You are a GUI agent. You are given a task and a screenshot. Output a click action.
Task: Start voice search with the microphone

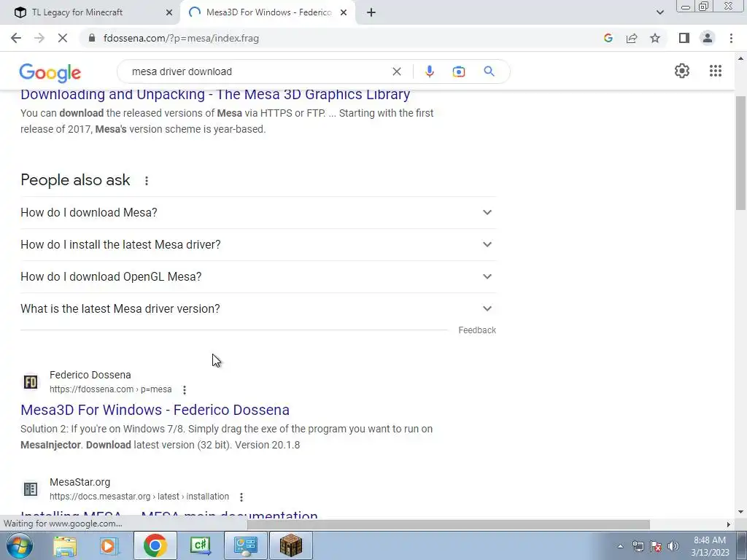(x=429, y=71)
